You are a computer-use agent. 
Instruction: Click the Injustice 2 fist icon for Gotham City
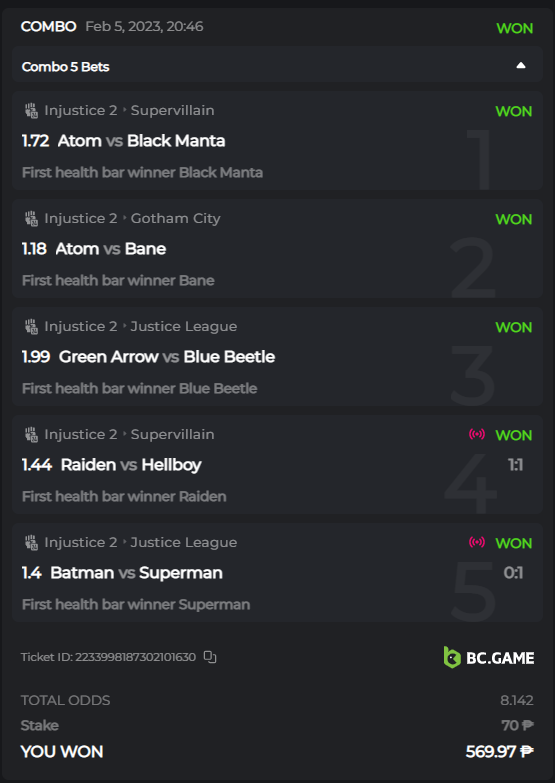tap(31, 218)
